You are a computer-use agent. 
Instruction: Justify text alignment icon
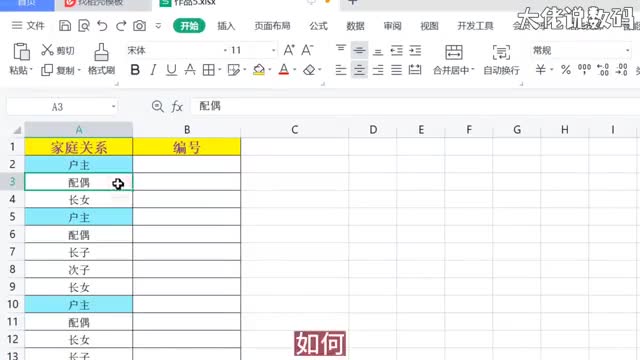(x=396, y=70)
